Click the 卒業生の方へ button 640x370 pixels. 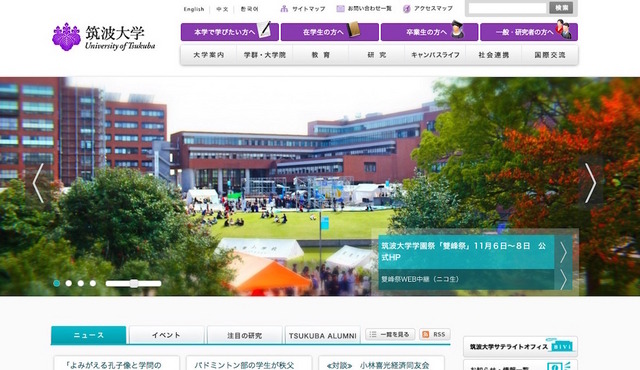click(x=429, y=32)
